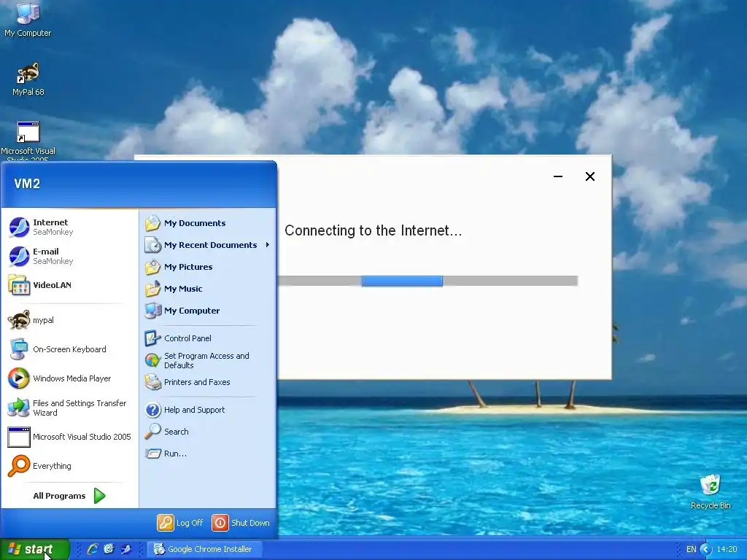Open Recycle Bin on desktop

(711, 492)
